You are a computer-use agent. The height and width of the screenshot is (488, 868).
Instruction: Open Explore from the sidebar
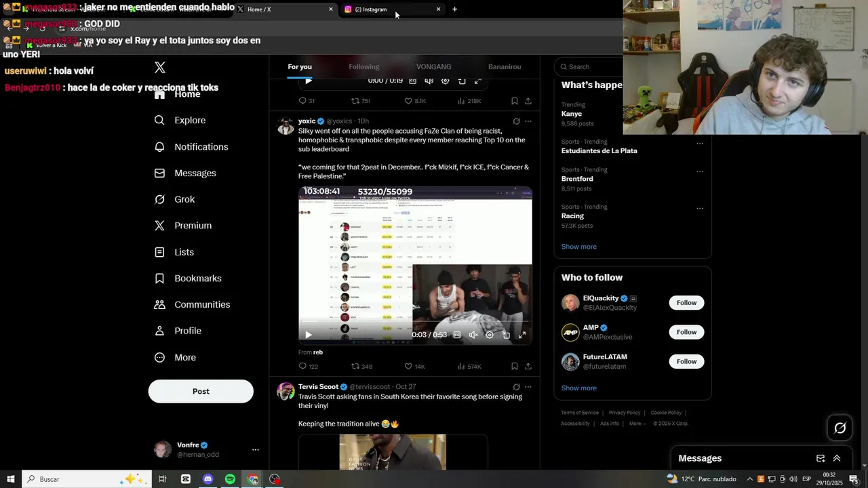180,120
